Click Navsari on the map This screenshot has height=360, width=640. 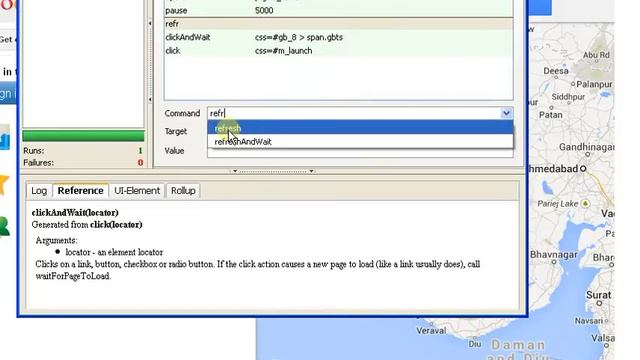(589, 321)
